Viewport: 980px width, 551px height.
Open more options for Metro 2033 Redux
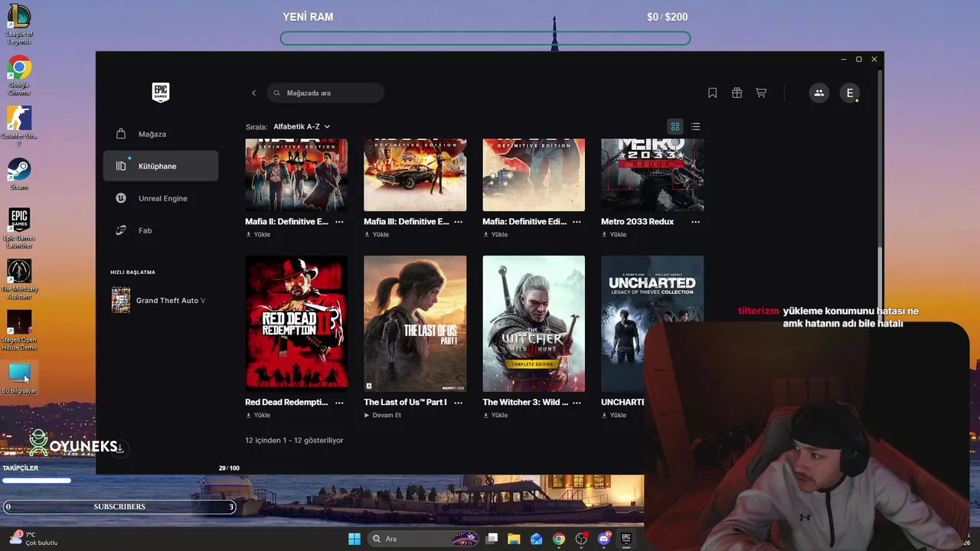(695, 221)
